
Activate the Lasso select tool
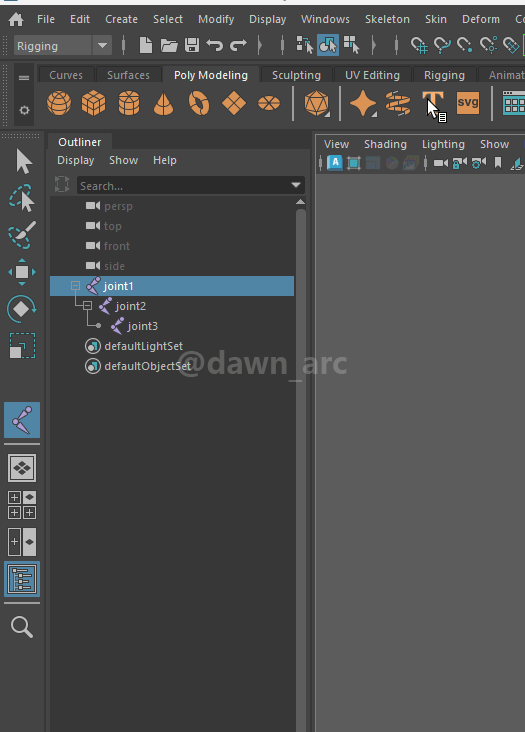point(21,198)
